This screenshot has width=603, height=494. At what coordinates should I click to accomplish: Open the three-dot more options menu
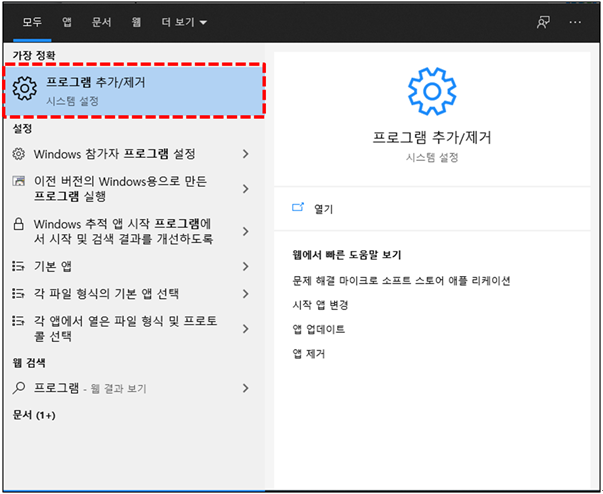click(x=575, y=22)
